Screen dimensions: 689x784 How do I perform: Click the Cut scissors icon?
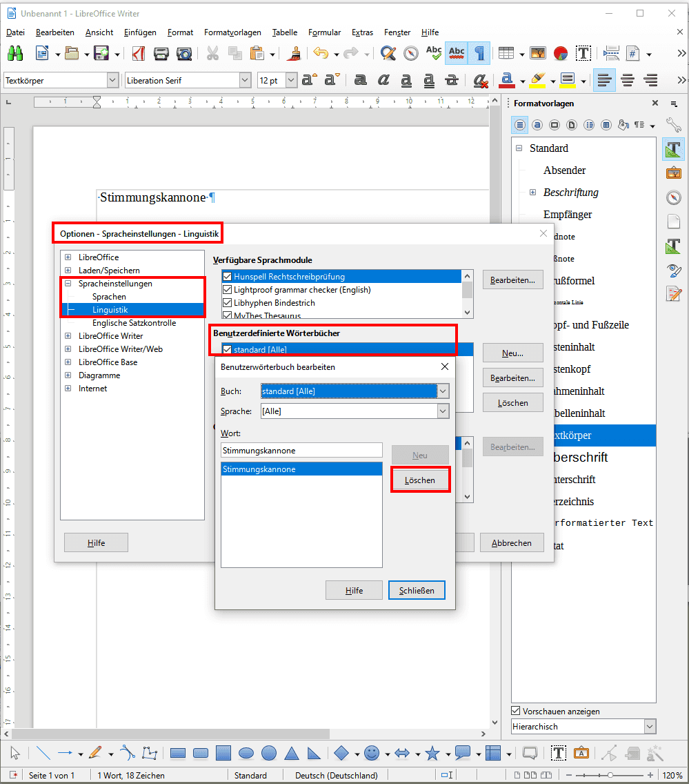tap(212, 53)
